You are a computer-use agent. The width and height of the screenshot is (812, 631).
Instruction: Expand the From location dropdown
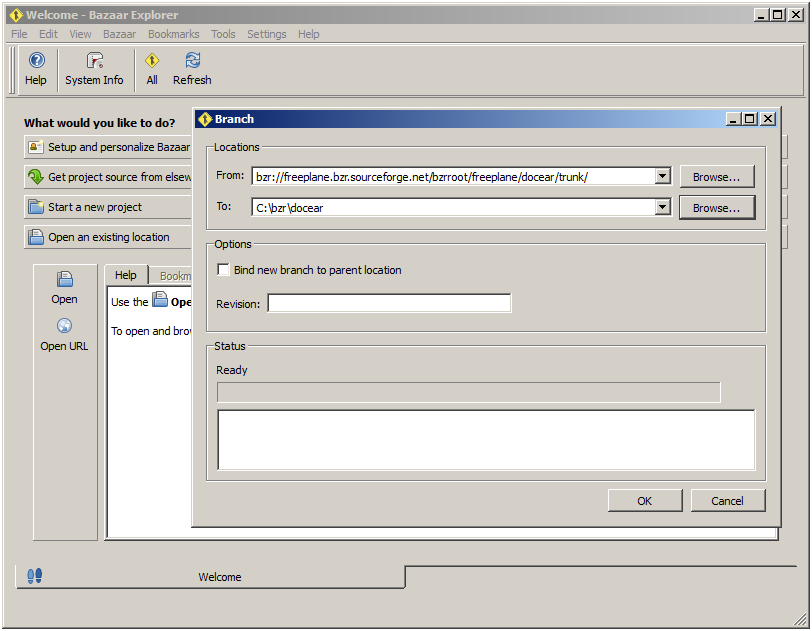[662, 177]
